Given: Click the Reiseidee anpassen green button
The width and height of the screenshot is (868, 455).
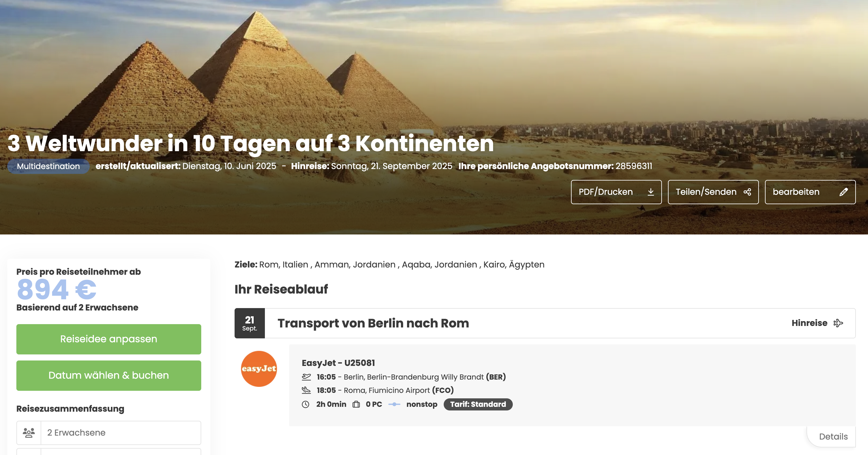Looking at the screenshot, I should (109, 339).
